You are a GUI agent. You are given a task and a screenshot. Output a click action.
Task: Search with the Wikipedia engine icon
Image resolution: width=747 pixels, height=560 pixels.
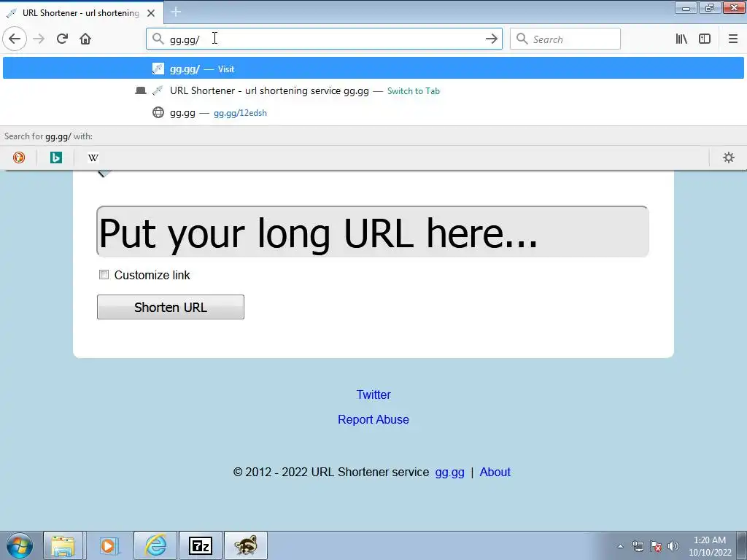pos(93,157)
